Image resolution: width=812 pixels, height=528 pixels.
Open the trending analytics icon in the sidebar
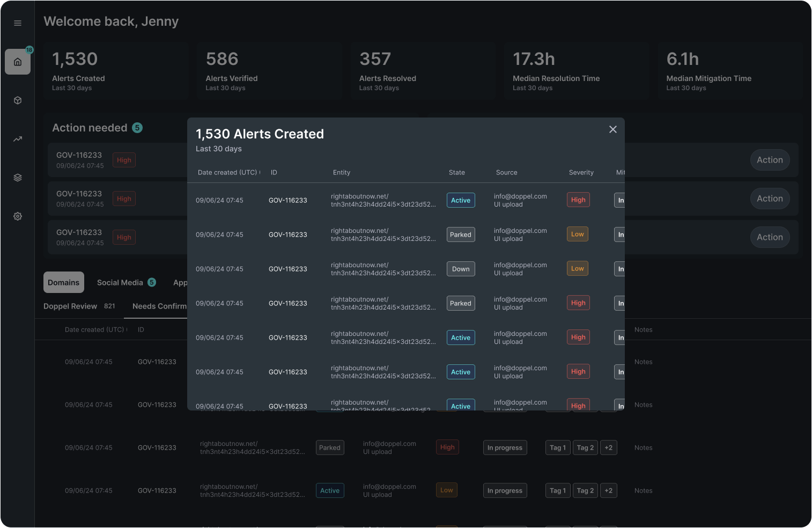tap(18, 139)
